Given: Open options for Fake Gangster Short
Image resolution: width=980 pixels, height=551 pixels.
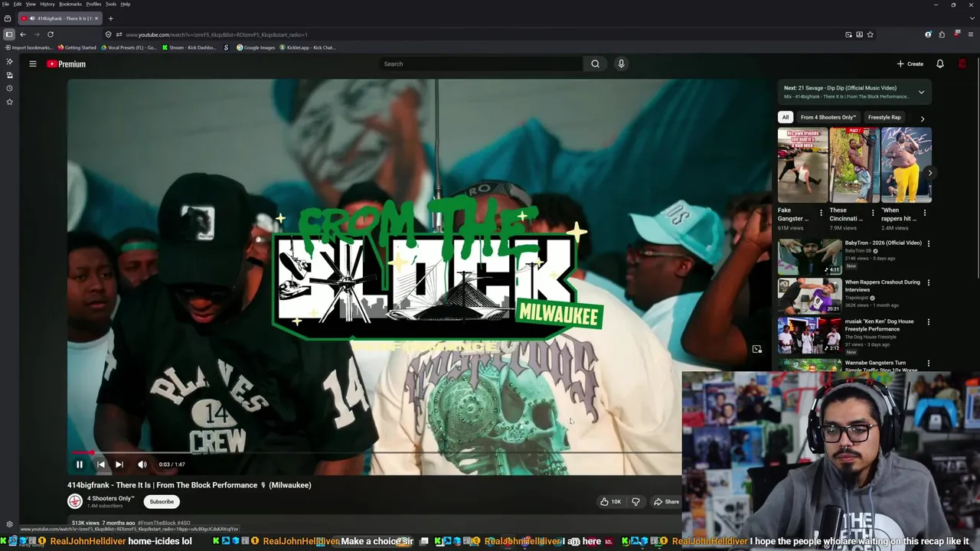Looking at the screenshot, I should [821, 213].
